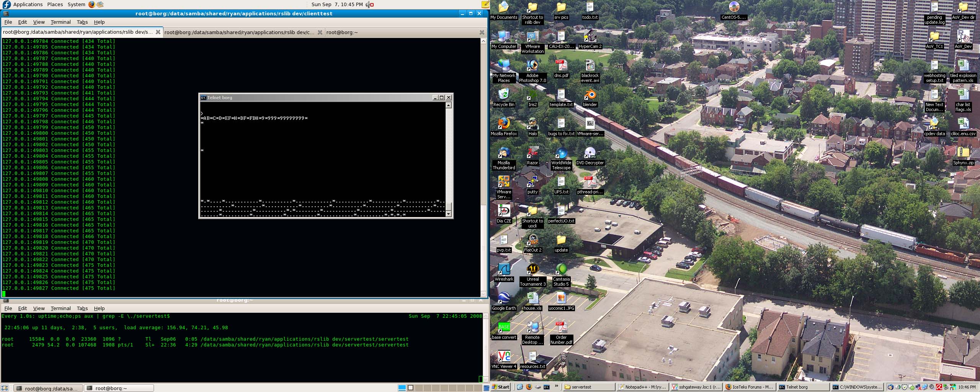Viewport: 980px width, 392px height.
Task: Click the show desktop icon in GNOME bottom panel
Action: click(x=5, y=388)
